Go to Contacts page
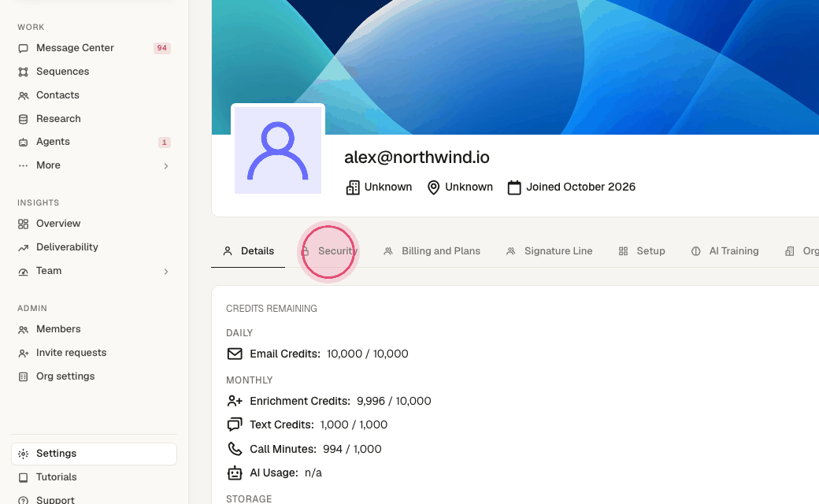The height and width of the screenshot is (504, 819). pyautogui.click(x=94, y=95)
